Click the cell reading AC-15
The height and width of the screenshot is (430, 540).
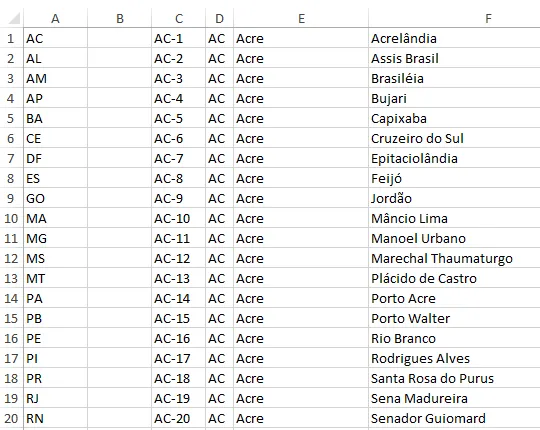point(178,318)
